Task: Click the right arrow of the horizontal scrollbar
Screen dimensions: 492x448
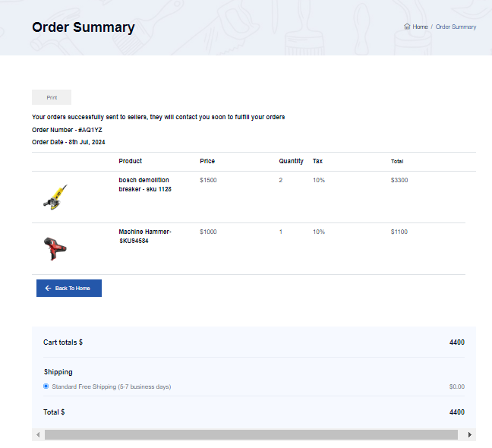Action: tap(470, 434)
